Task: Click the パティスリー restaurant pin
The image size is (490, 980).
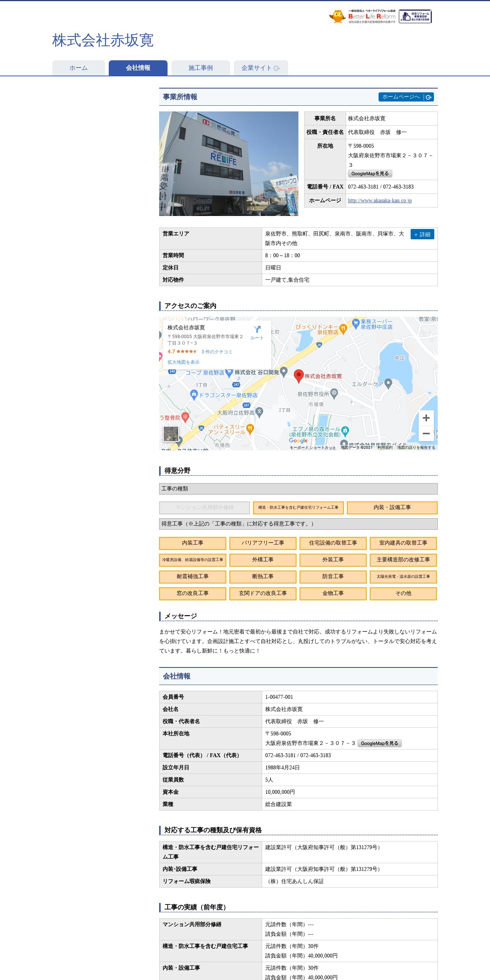Action: tap(250, 429)
